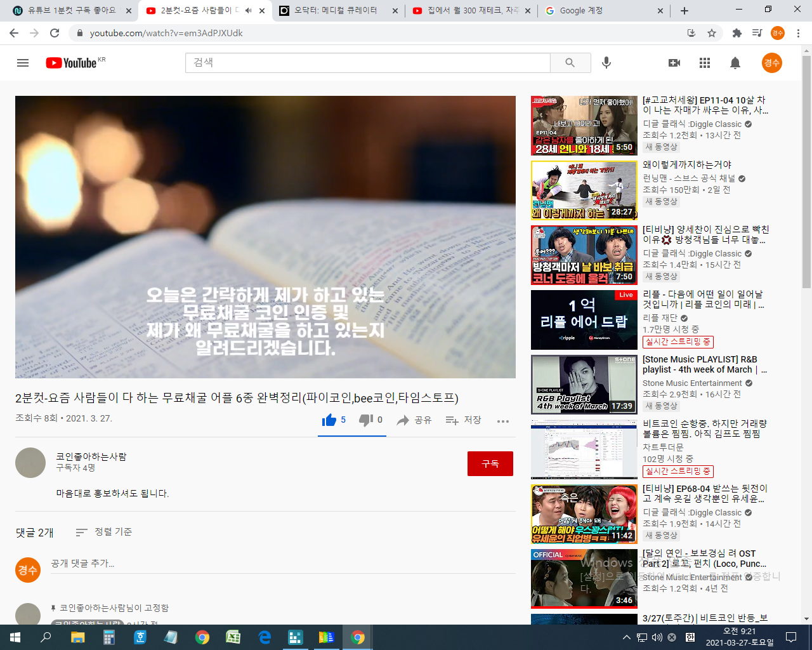Open the YouTube apps grid icon
This screenshot has width=812, height=650.
(704, 62)
